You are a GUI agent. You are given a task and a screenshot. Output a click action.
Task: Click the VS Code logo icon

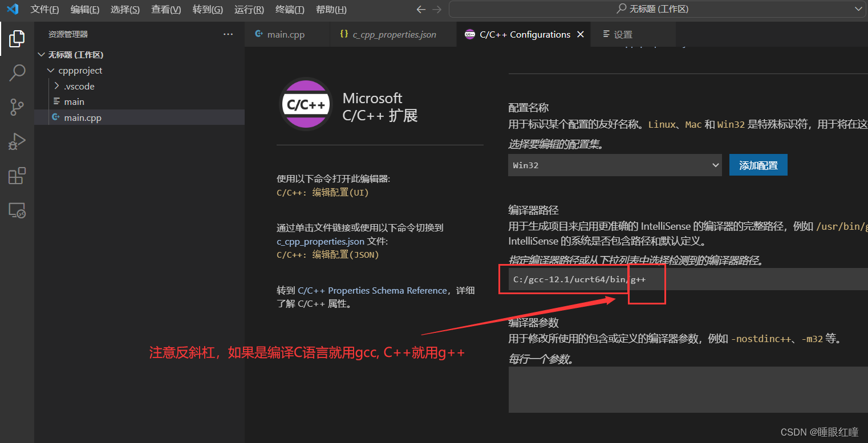click(x=13, y=9)
